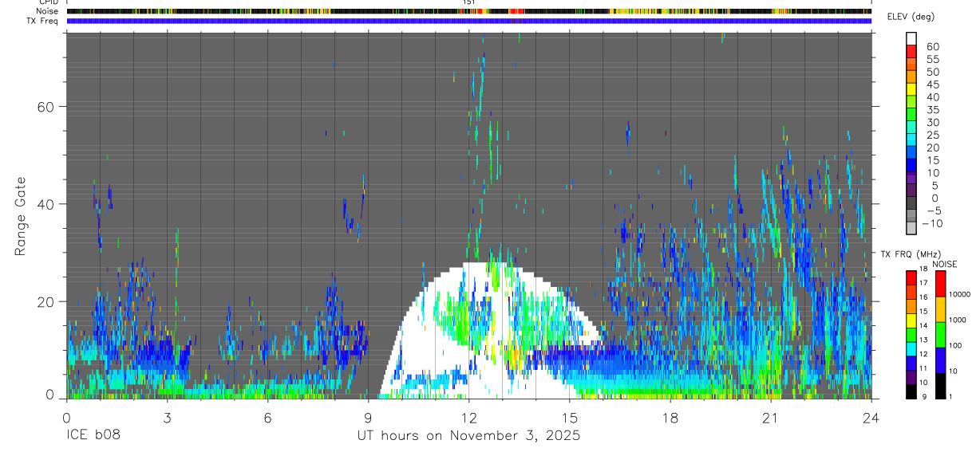Screen dimensions: 980x452
Task: Click ELEV legend value '55'
Action: (x=932, y=59)
